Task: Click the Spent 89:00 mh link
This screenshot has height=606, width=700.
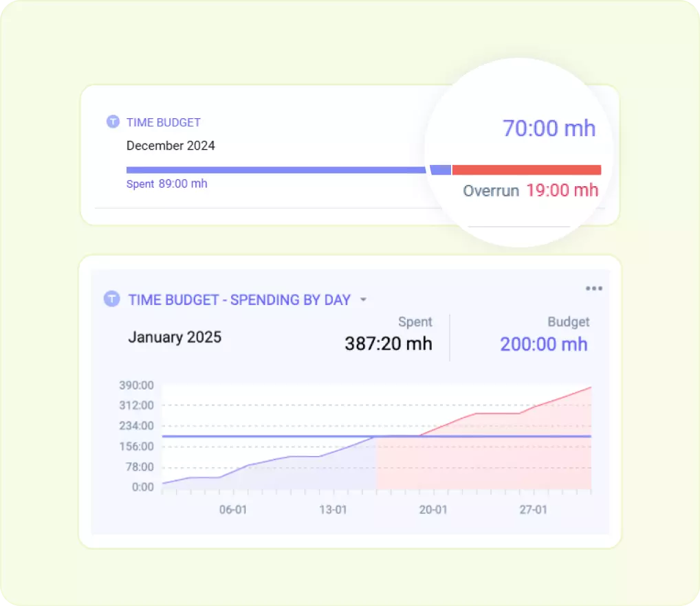Action: 167,184
